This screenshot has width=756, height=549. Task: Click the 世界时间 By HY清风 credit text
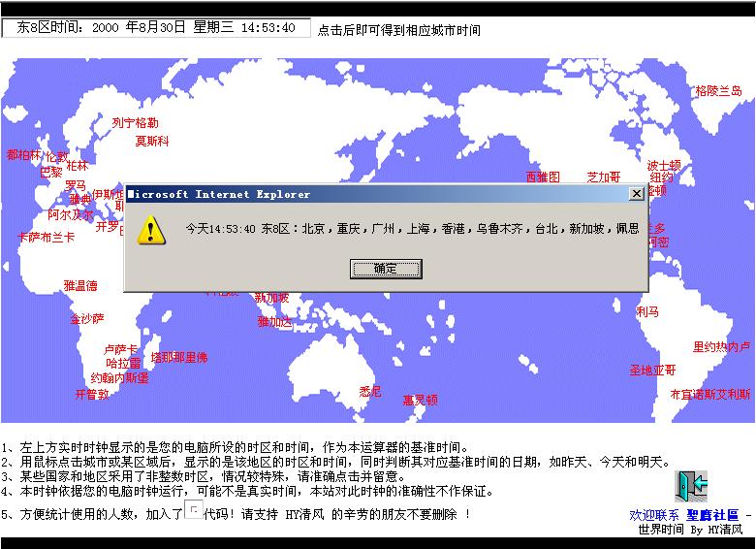coord(690,530)
